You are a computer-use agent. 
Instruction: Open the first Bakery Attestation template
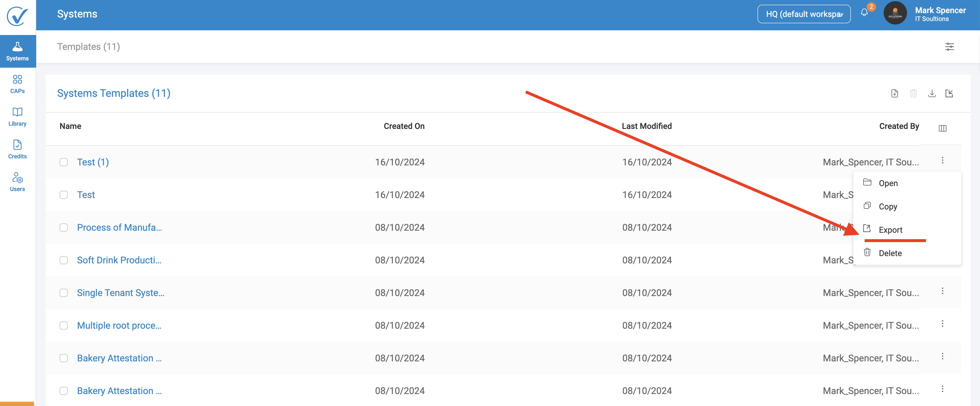[x=119, y=358]
